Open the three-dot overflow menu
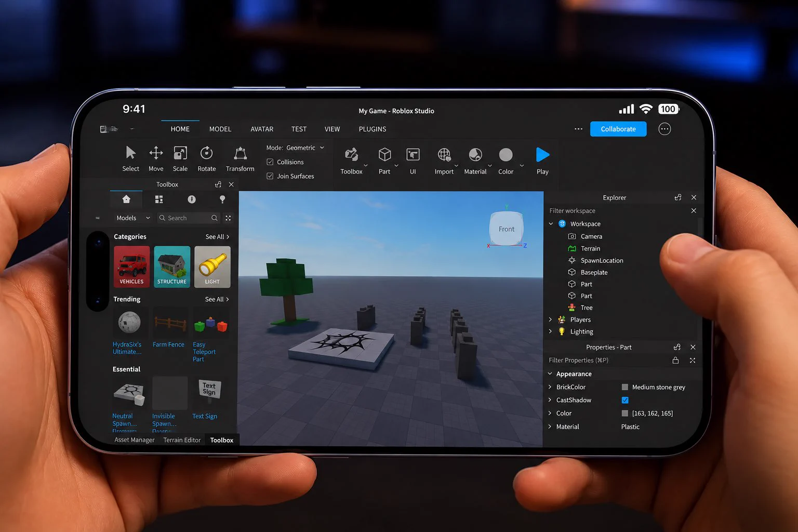 (578, 129)
